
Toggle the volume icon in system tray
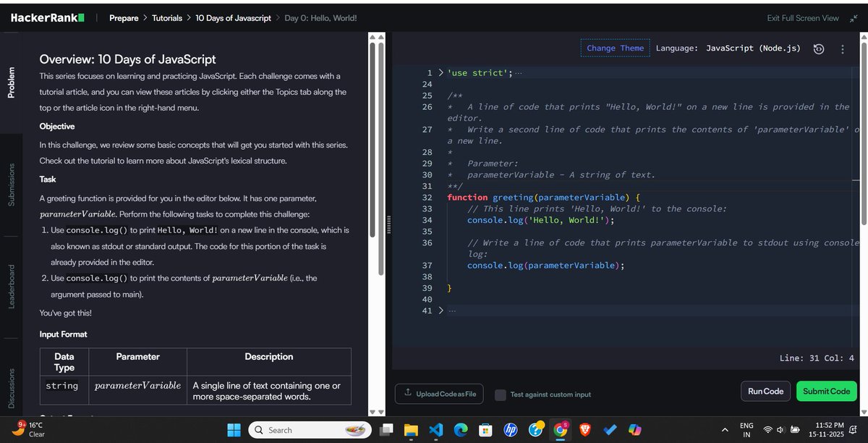click(780, 430)
